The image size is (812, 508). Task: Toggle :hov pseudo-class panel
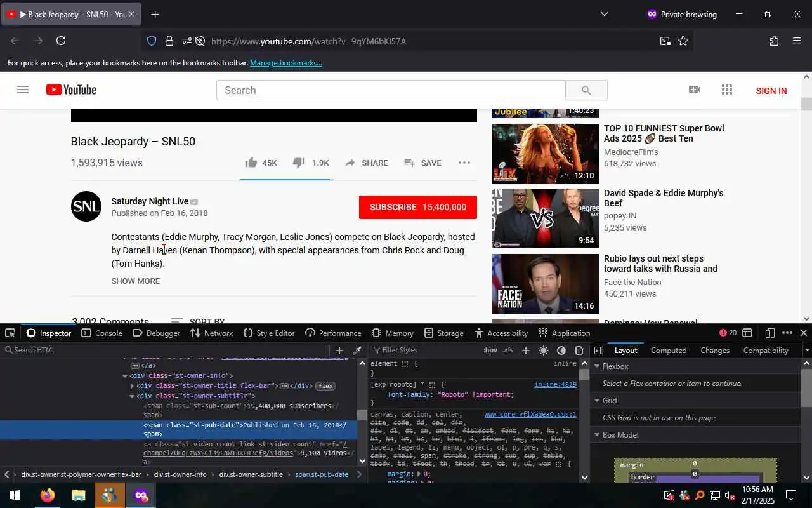tap(490, 350)
